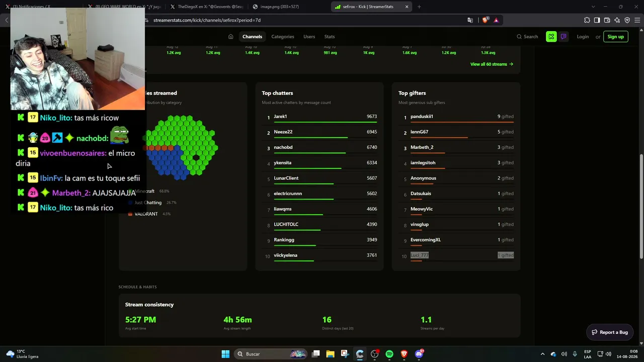The height and width of the screenshot is (362, 644).
Task: Open the Users nav item
Action: point(309,37)
